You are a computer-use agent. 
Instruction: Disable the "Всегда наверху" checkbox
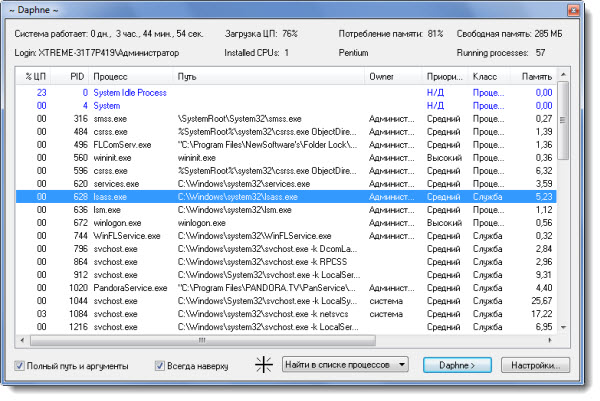tap(160, 366)
